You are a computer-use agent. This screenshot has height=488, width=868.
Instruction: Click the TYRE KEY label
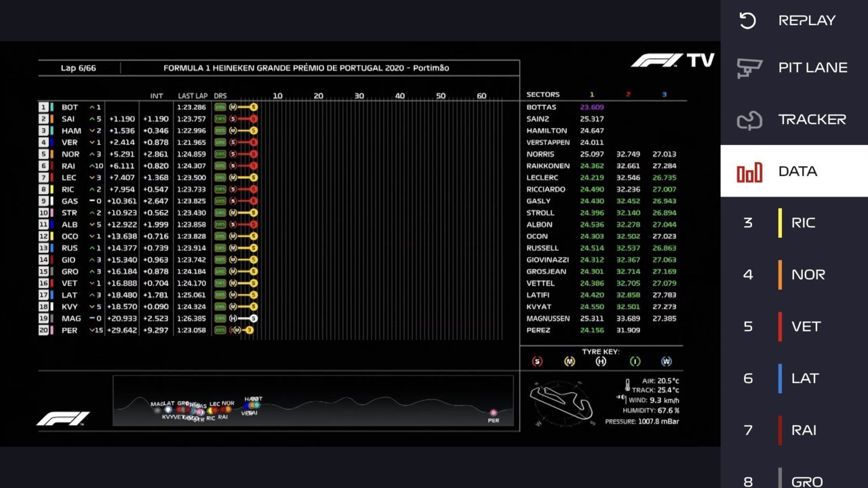pyautogui.click(x=601, y=352)
